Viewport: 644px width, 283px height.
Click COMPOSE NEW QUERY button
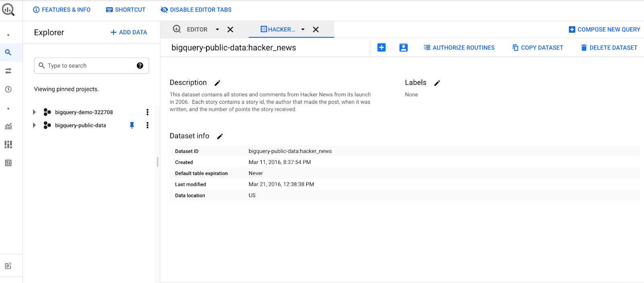coord(604,29)
